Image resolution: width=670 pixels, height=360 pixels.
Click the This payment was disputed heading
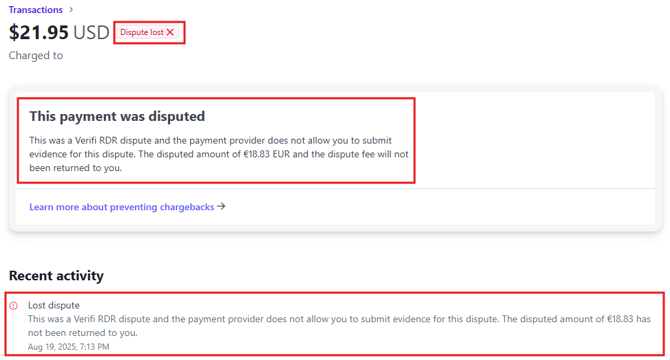click(117, 116)
